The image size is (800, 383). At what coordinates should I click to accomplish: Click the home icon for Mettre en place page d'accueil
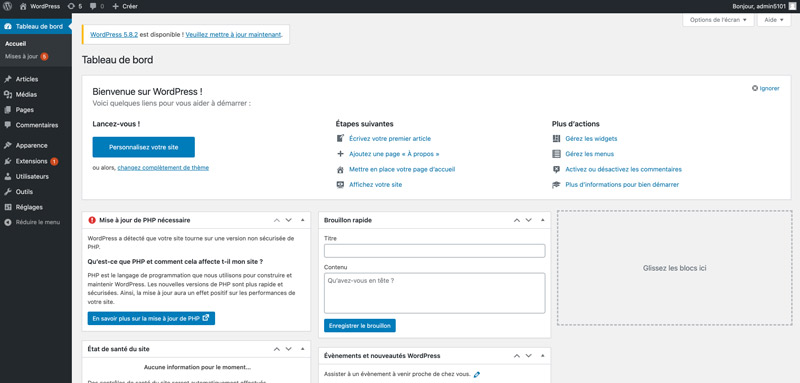(340, 169)
